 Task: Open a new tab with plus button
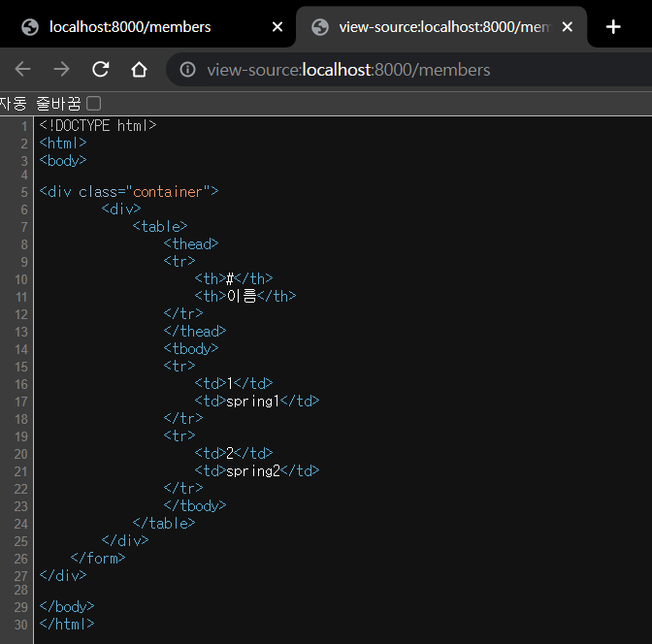coord(613,27)
